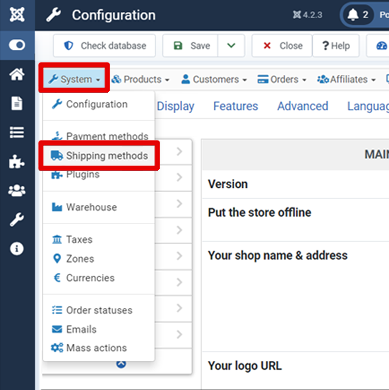
Task: Select Payment methods menu entry
Action: [99, 136]
